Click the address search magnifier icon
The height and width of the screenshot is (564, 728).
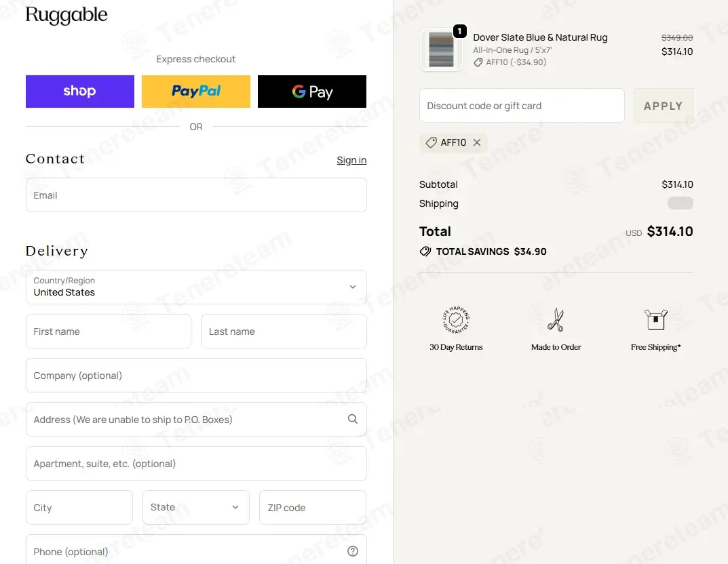(353, 419)
